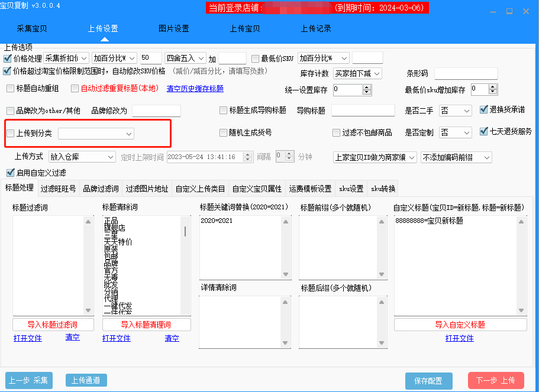Disable auto-modify SKU price checkbox
The height and width of the screenshot is (392, 539).
7,71
